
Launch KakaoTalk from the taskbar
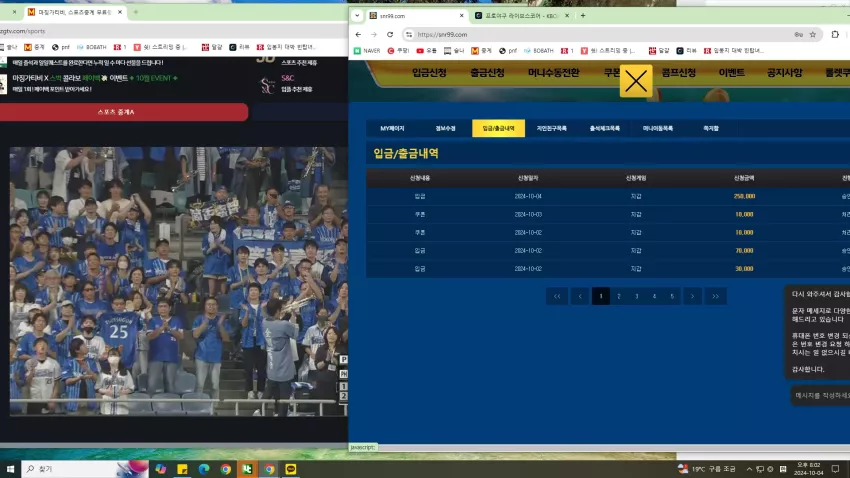291,469
